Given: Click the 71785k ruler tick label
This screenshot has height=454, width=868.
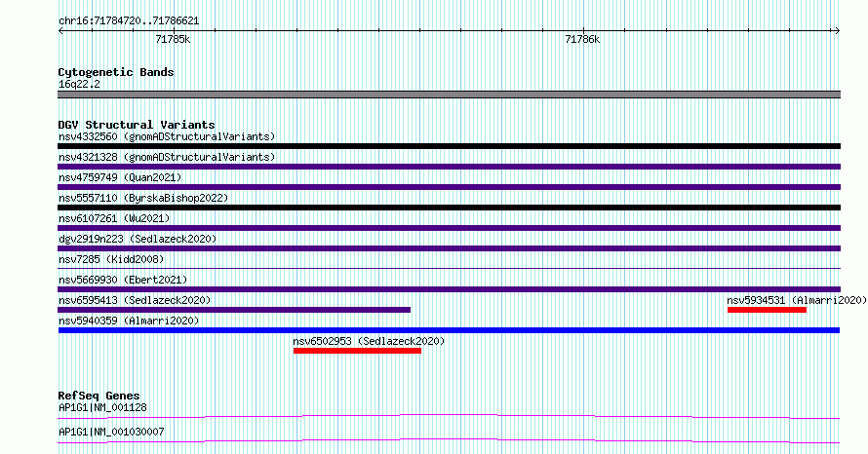Looking at the screenshot, I should 173,39.
